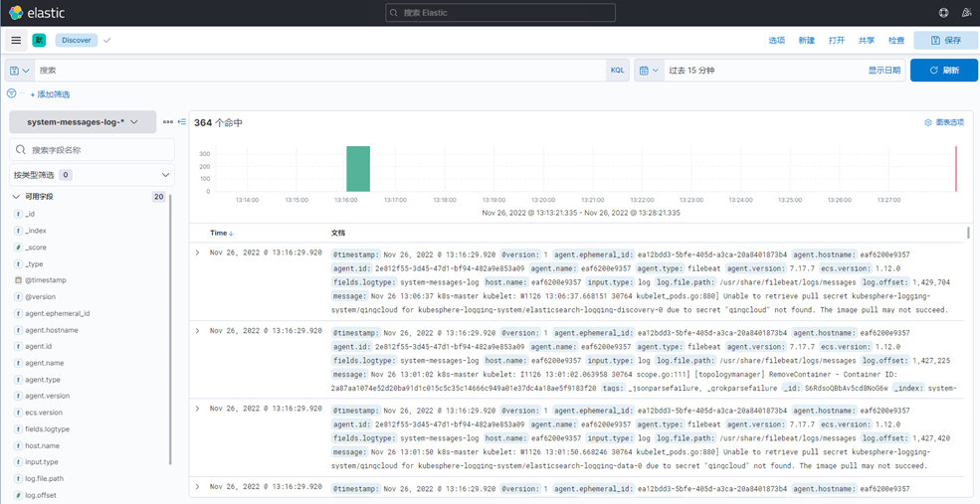Click the field list scrollbar
This screenshot has width=980, height=504.
click(x=170, y=329)
